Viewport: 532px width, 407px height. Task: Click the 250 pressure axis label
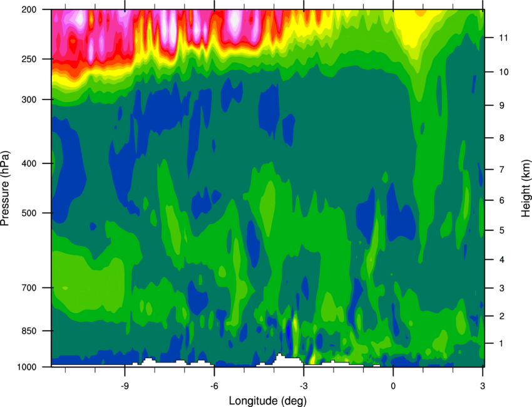pyautogui.click(x=29, y=59)
